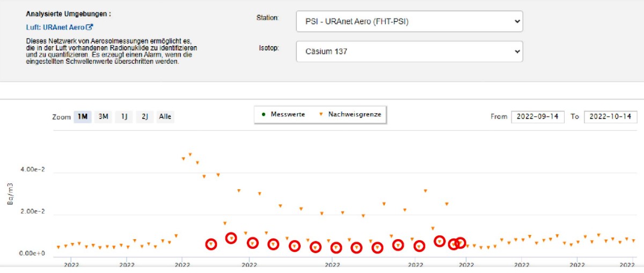Open the external link icon beside URAnet Aero

coord(90,27)
